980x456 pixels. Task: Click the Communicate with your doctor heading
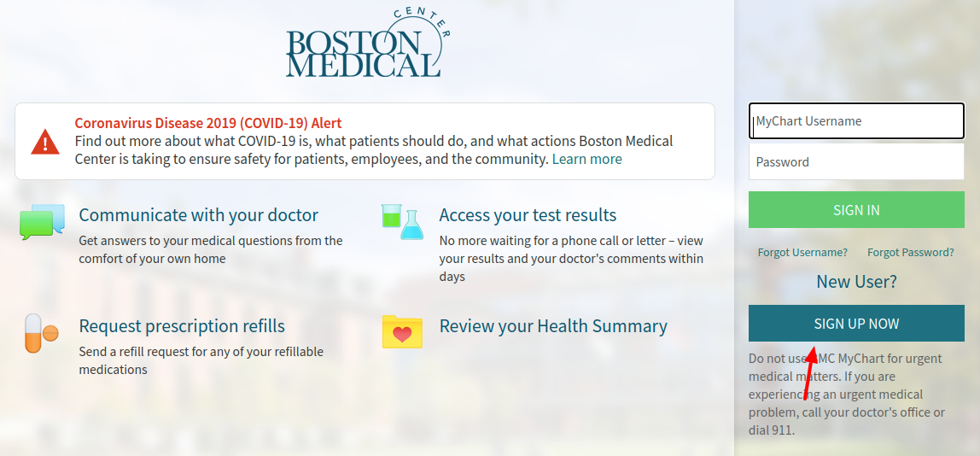[x=199, y=215]
